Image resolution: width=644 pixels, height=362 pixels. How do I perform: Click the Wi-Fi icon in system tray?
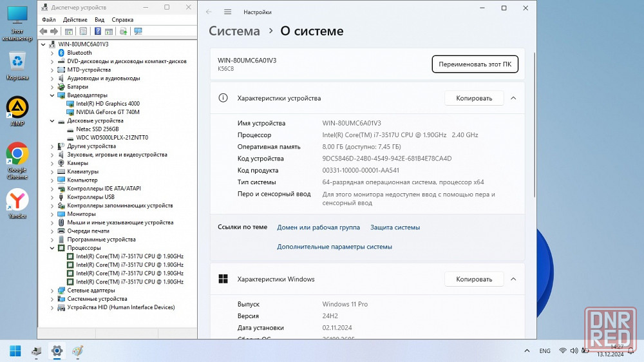[x=563, y=350]
